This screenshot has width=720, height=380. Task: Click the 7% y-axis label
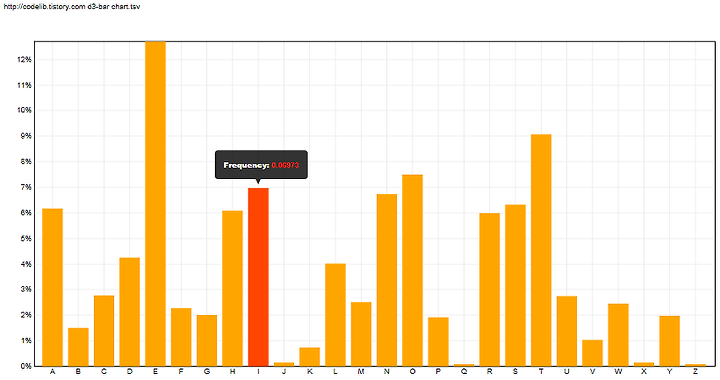coord(26,187)
